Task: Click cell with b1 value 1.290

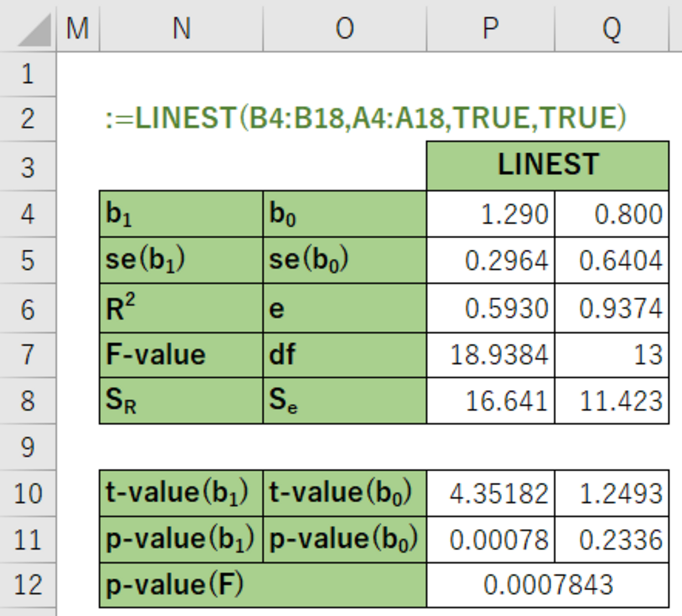Action: click(491, 214)
